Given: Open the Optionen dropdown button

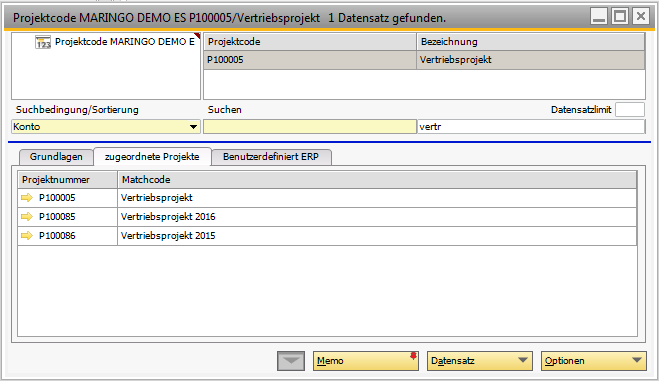Looking at the screenshot, I should (593, 361).
